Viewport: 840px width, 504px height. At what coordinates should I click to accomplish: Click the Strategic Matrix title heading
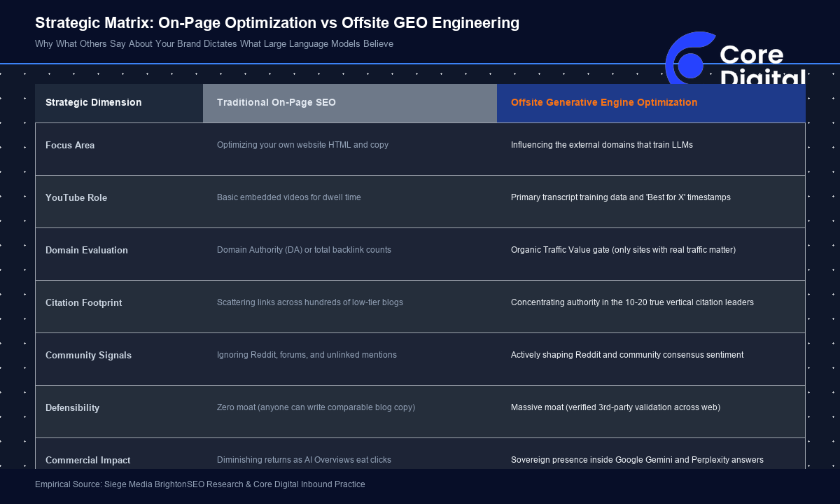[277, 23]
